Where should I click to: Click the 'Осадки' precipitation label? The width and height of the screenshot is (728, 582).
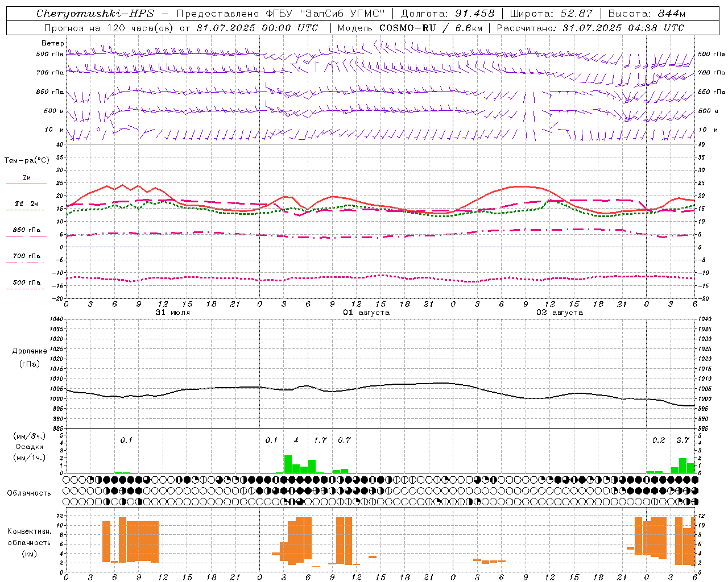(30, 447)
